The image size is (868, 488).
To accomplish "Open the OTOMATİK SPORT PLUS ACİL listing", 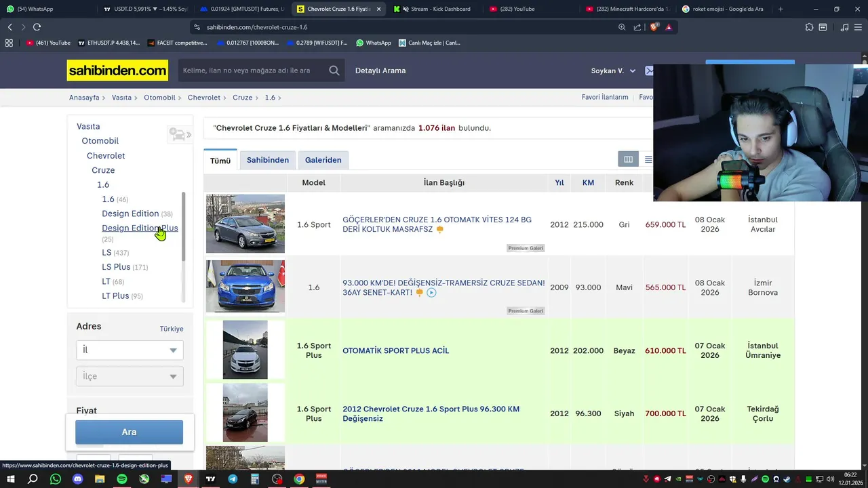I will [x=396, y=350].
